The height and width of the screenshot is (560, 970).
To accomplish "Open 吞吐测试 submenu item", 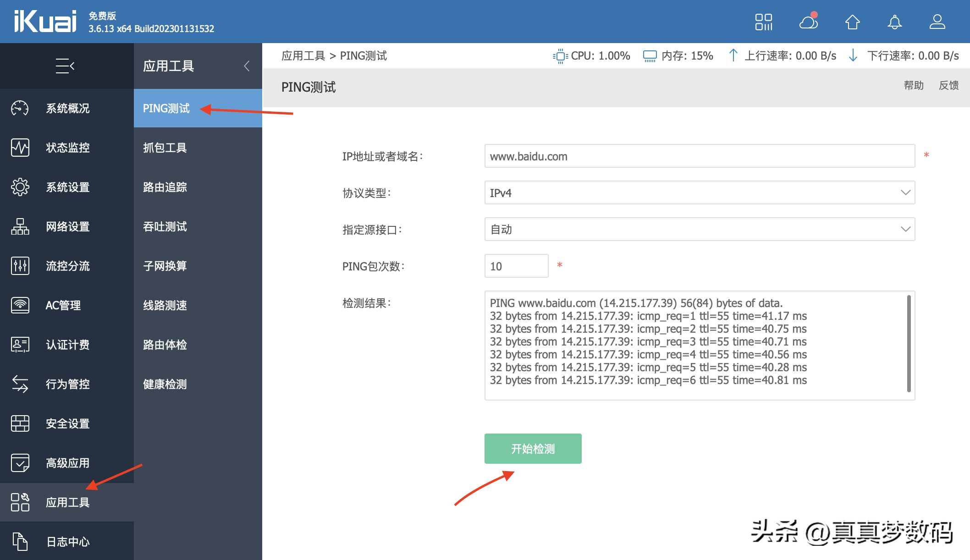I will [x=198, y=226].
